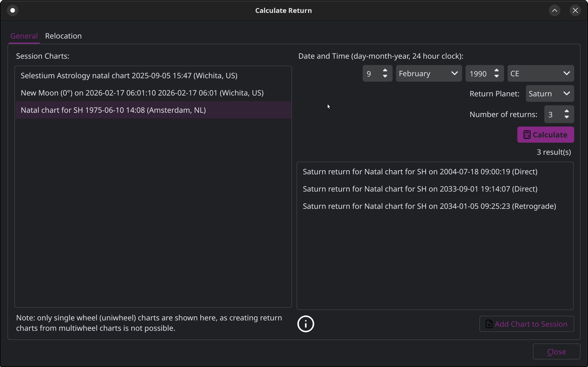Screen dimensions: 588x367
Task: Select the General tab
Action: (24, 36)
